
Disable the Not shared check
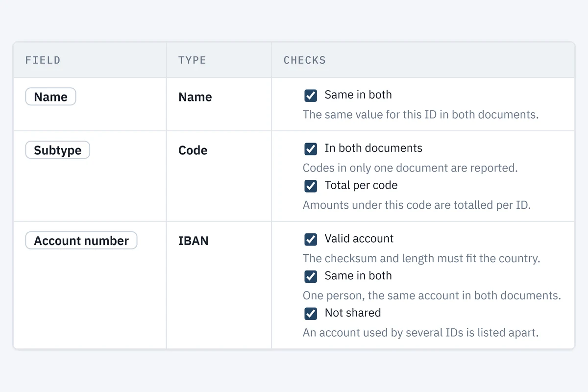point(311,314)
